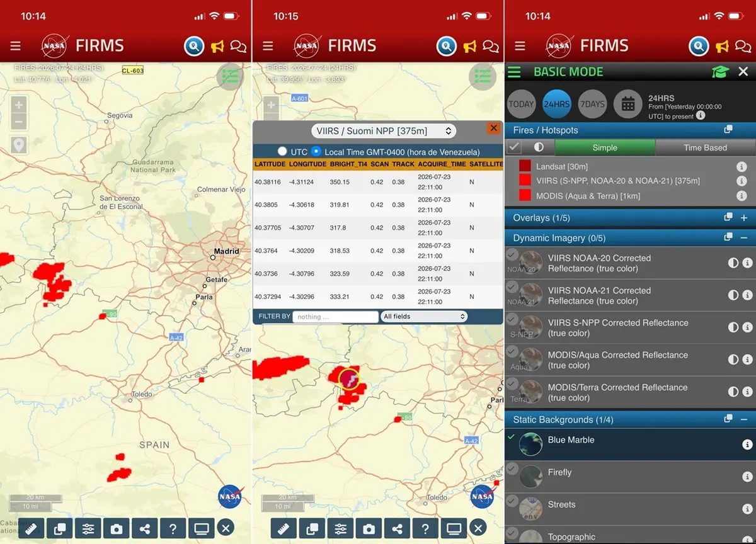Toggle the Fires / Hotspots checkbox
Image resolution: width=756 pixels, height=544 pixels.
515,147
